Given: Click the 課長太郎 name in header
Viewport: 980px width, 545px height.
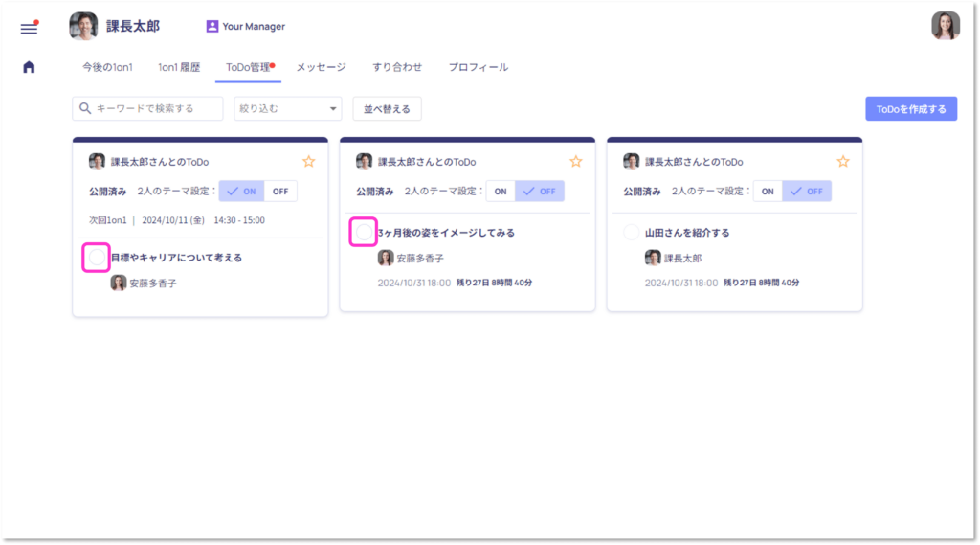Looking at the screenshot, I should [x=133, y=26].
